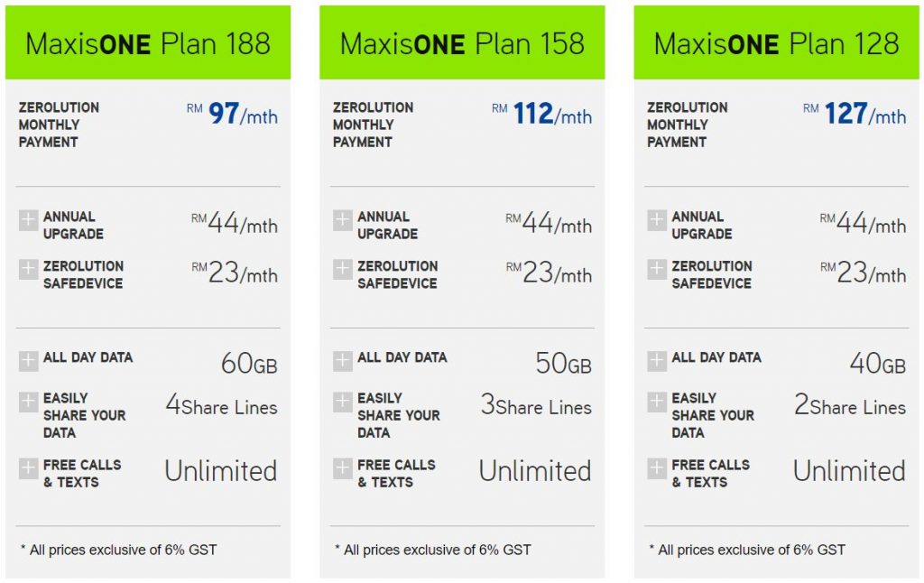Click Free Calls & Texts plus in Plan 188

28,468
